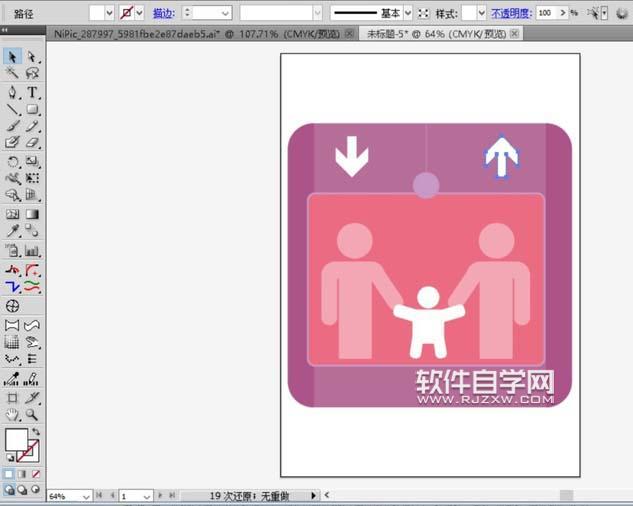Screen dimensions: 633x506
Task: Switch to the 未标题-5 document tab
Action: click(436, 34)
